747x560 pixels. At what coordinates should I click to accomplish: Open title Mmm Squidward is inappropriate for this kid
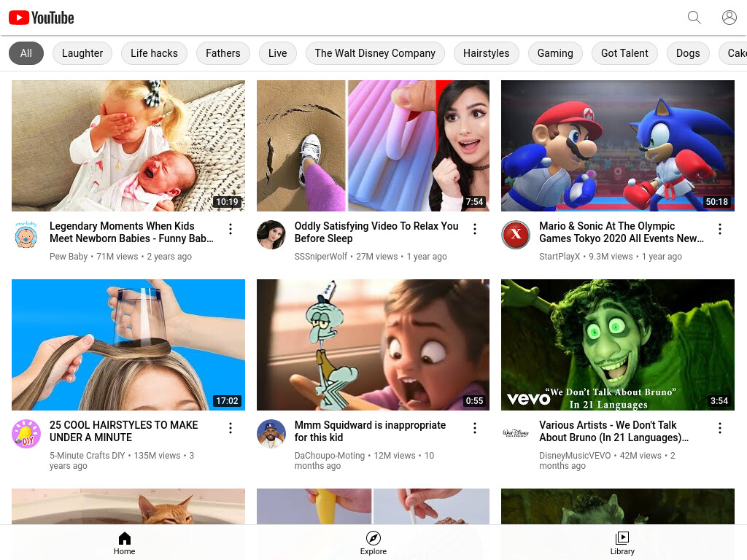click(x=370, y=431)
